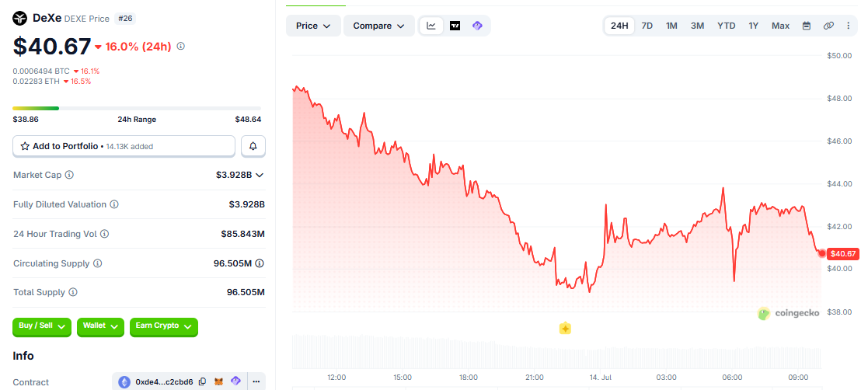Click the volume bars below chart

point(556,351)
